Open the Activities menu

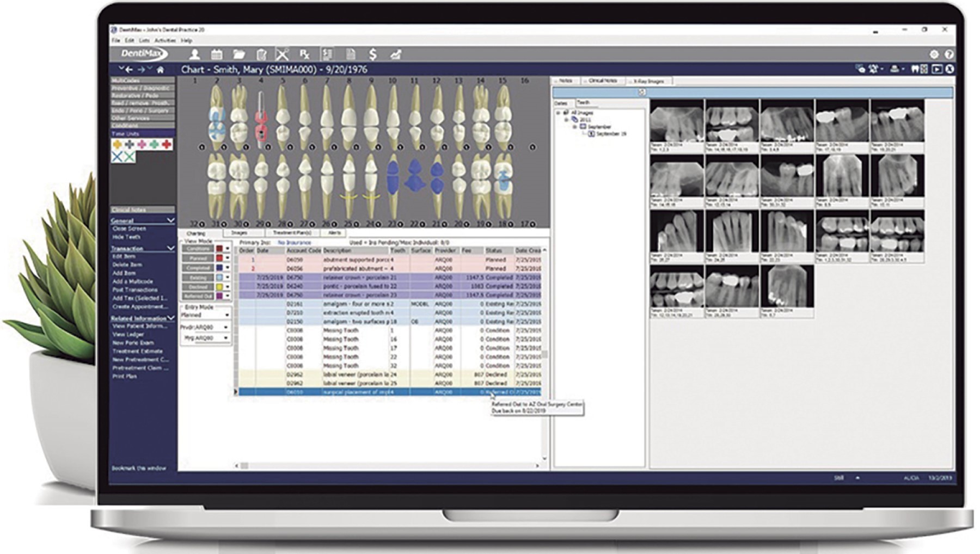point(164,40)
